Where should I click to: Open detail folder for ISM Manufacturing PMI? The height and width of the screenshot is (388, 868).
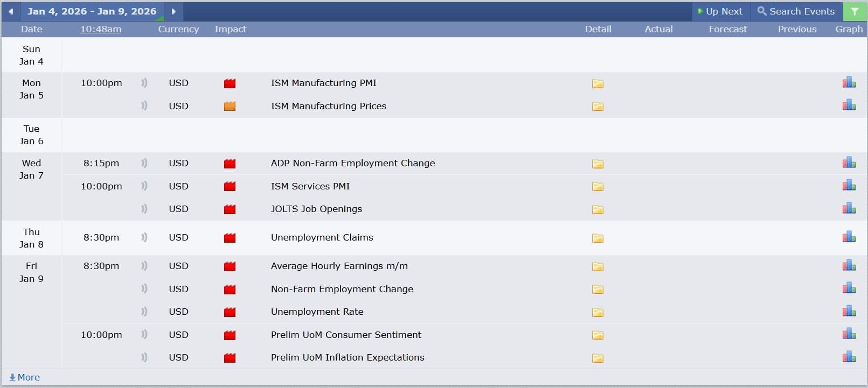(598, 83)
